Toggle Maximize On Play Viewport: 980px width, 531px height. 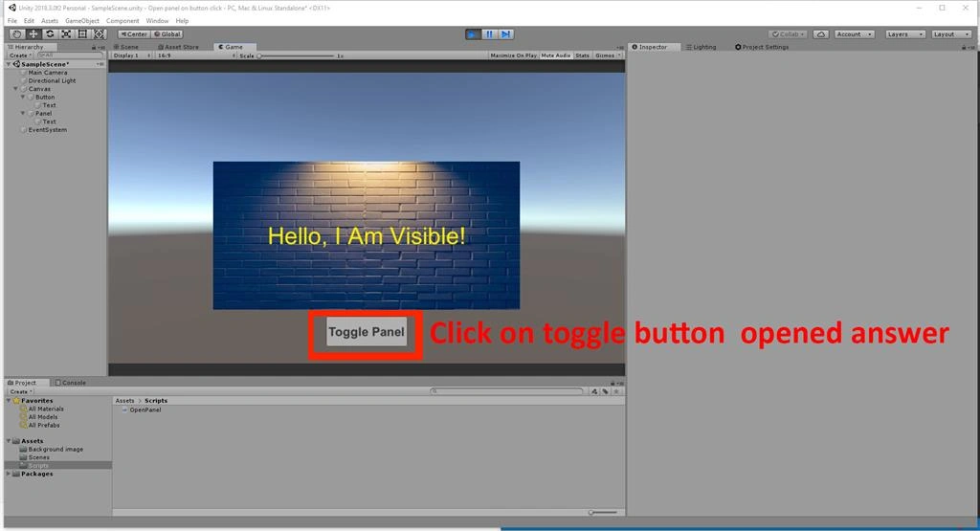click(513, 55)
